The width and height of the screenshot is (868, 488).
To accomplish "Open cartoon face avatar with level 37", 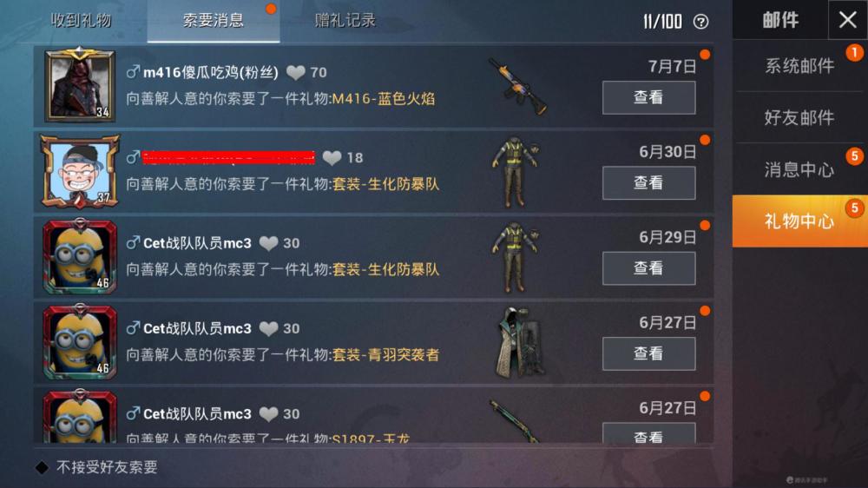I will (x=80, y=171).
